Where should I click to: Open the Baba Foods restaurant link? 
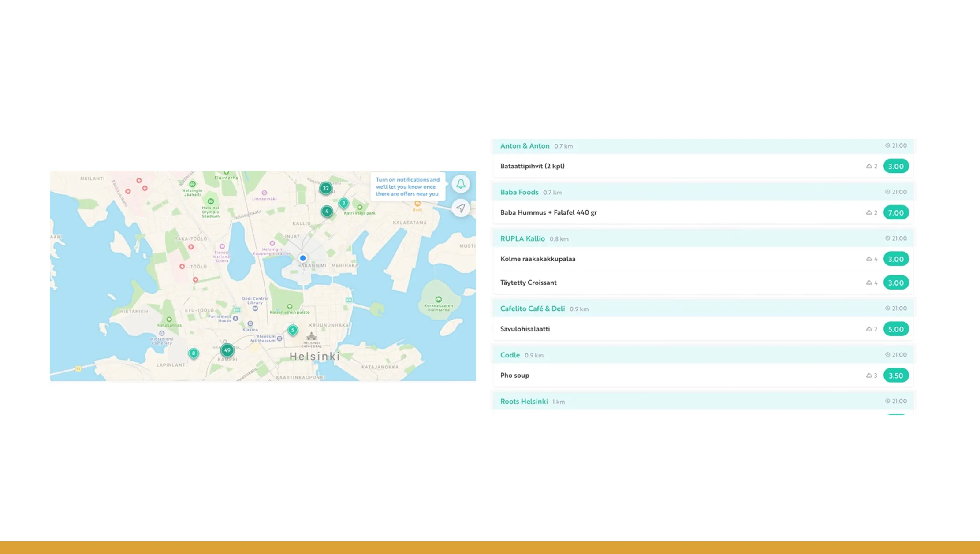[x=519, y=192]
